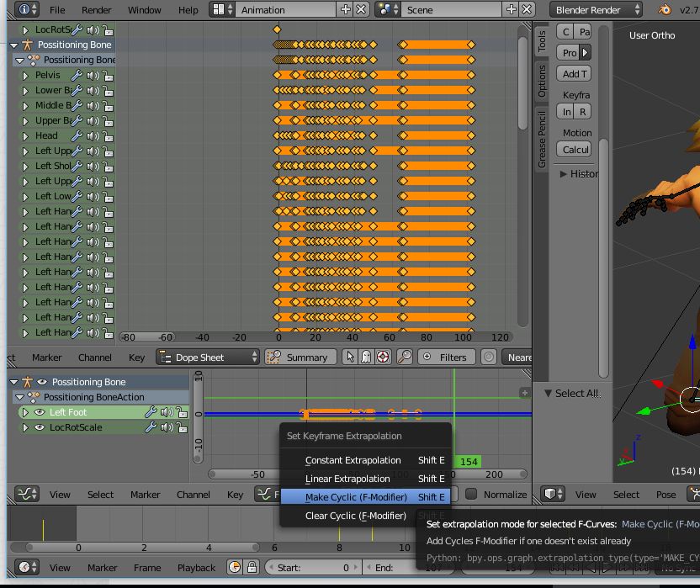Delete the Animation screen layout
The width and height of the screenshot is (700, 588).
coord(361,9)
